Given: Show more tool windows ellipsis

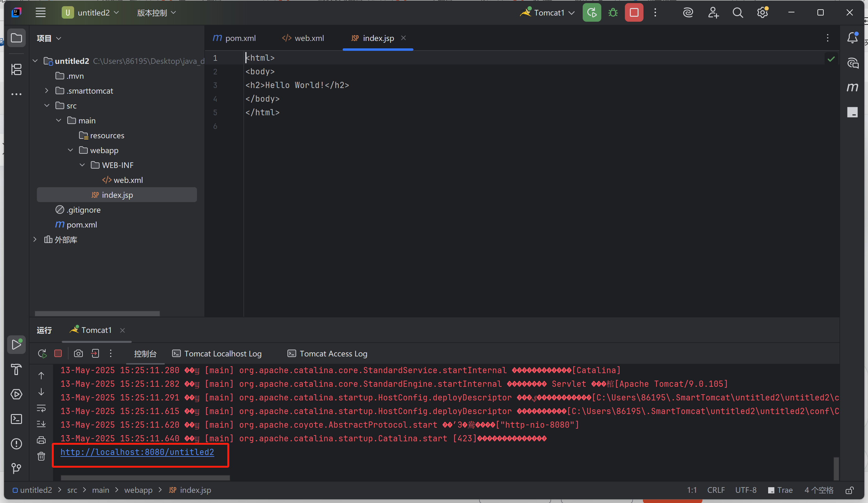Looking at the screenshot, I should (16, 94).
